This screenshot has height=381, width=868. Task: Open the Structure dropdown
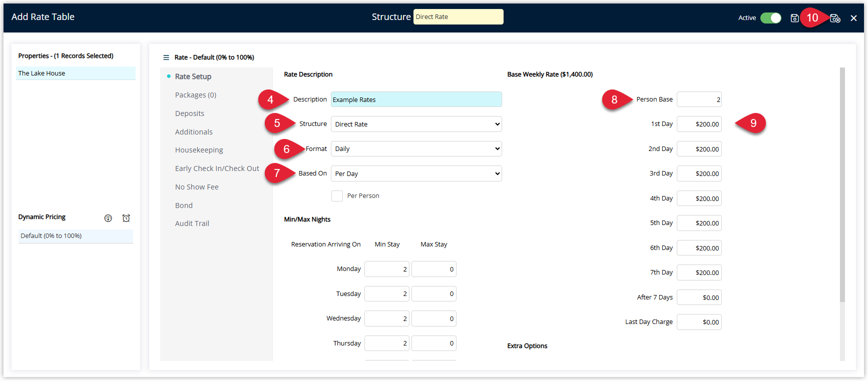tap(416, 124)
